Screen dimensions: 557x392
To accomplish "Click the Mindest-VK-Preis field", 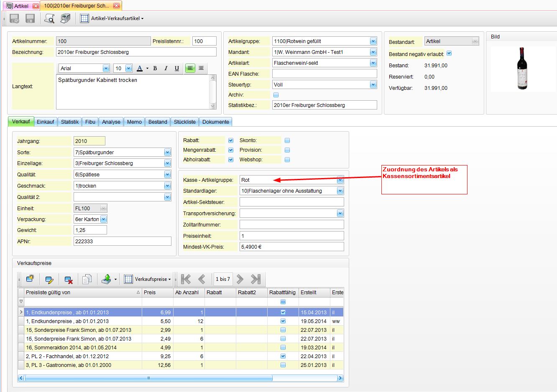I will pyautogui.click(x=292, y=247).
